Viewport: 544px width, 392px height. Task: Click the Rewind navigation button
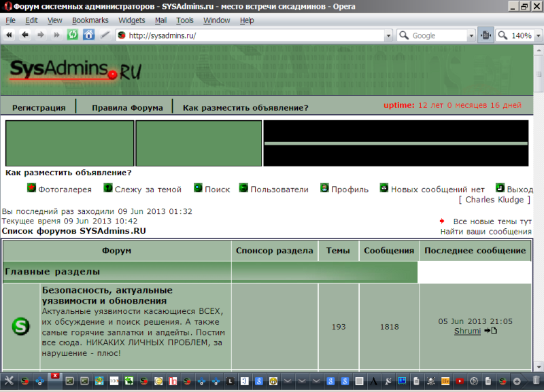click(x=9, y=35)
